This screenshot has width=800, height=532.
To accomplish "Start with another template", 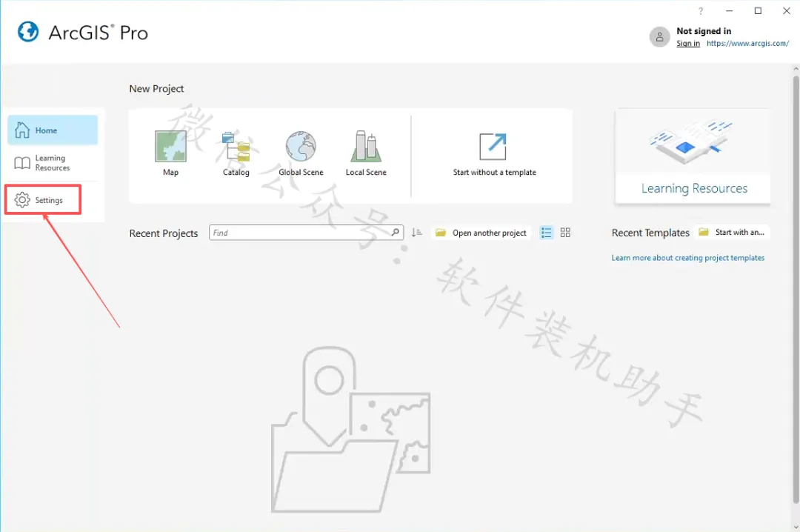I will pyautogui.click(x=733, y=233).
